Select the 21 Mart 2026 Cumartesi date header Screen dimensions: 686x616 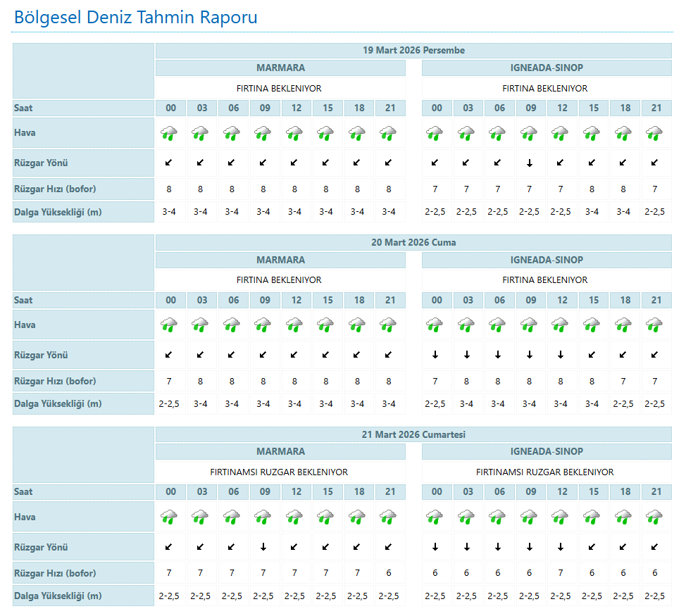(x=413, y=434)
